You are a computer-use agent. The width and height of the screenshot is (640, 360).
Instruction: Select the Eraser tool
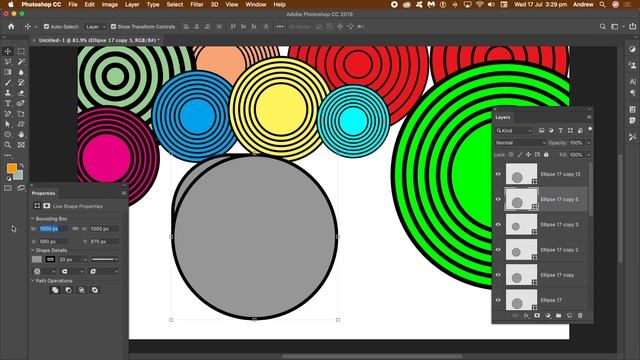21,93
